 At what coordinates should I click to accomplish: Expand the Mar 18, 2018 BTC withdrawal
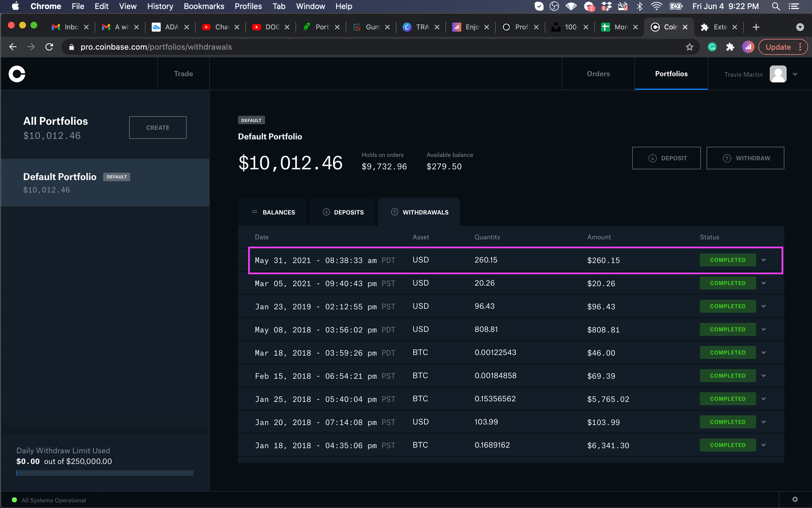[764, 353]
